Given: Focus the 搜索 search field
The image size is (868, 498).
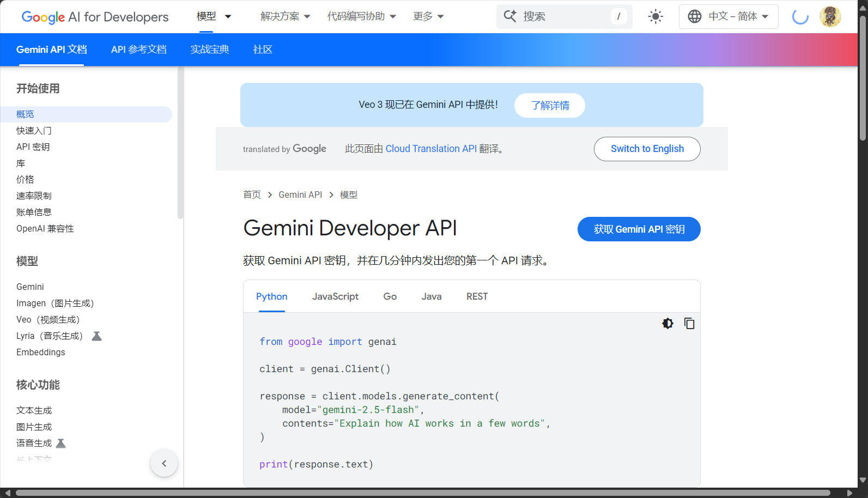Looking at the screenshot, I should [564, 16].
